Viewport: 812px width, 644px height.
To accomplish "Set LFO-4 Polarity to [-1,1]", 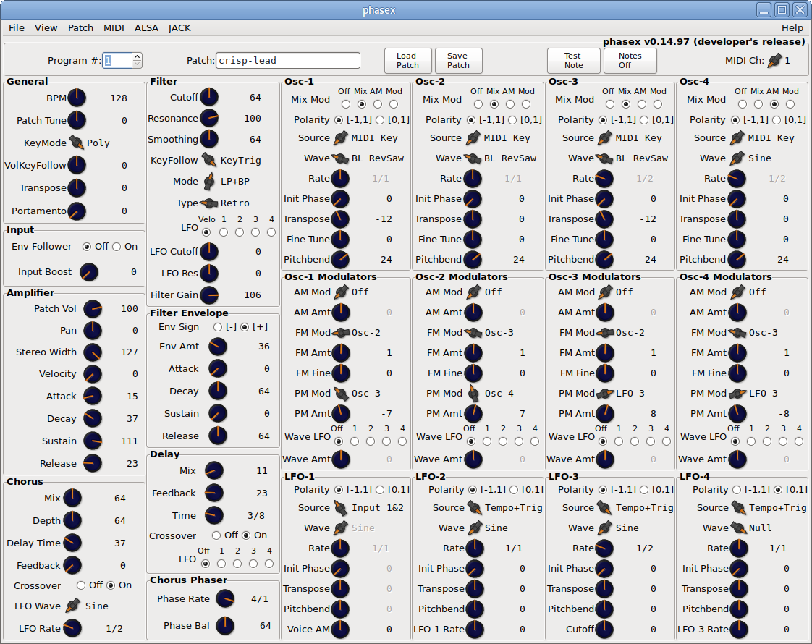I will tap(737, 490).
